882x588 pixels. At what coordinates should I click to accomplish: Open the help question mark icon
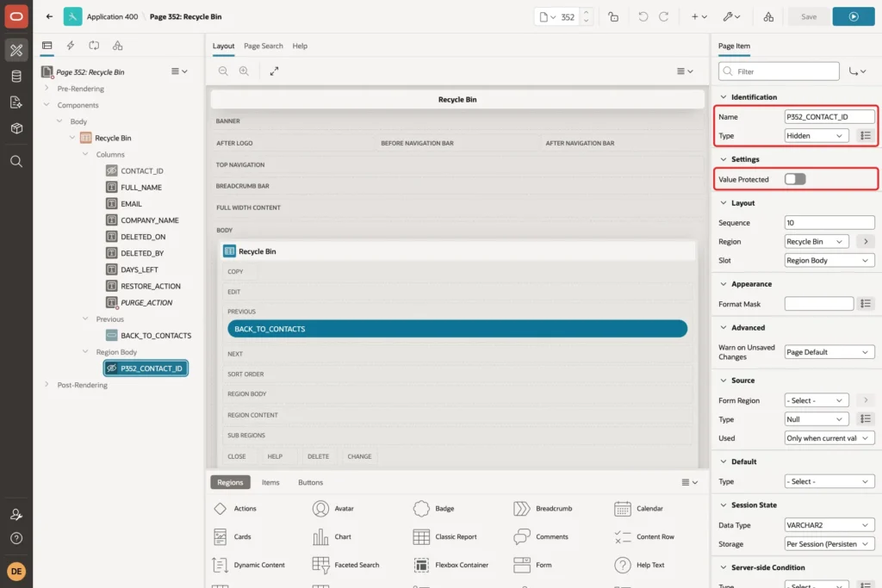[16, 539]
